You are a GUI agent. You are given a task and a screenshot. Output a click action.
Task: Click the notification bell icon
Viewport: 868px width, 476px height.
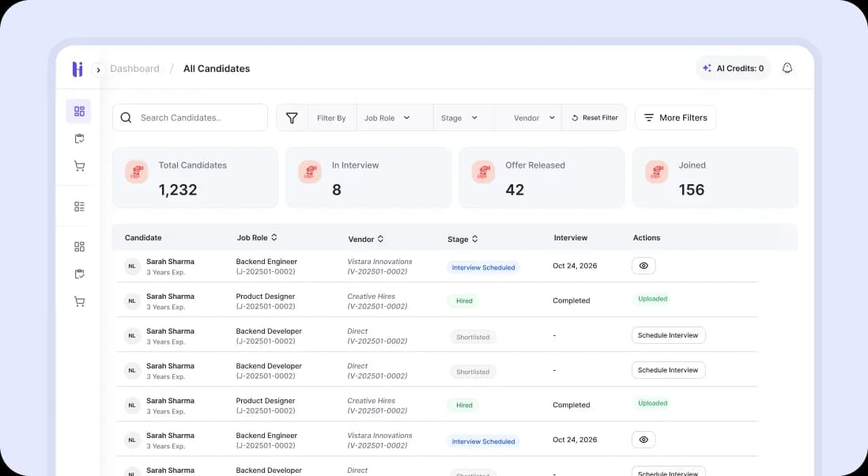coord(787,68)
